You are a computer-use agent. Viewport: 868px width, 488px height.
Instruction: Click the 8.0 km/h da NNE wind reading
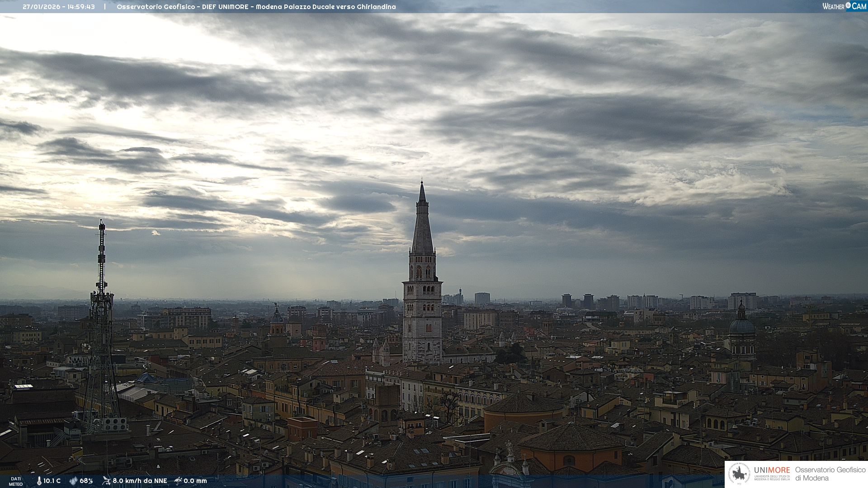pyautogui.click(x=140, y=481)
